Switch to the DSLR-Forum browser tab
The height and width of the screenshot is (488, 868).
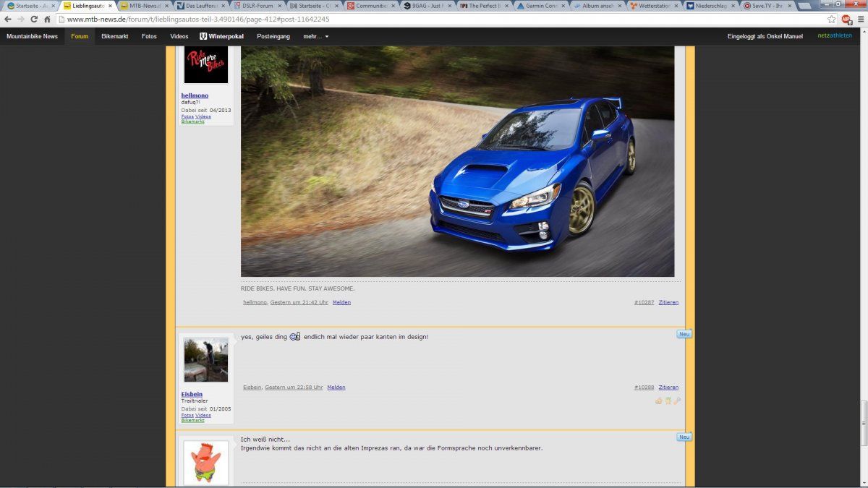pyautogui.click(x=257, y=6)
